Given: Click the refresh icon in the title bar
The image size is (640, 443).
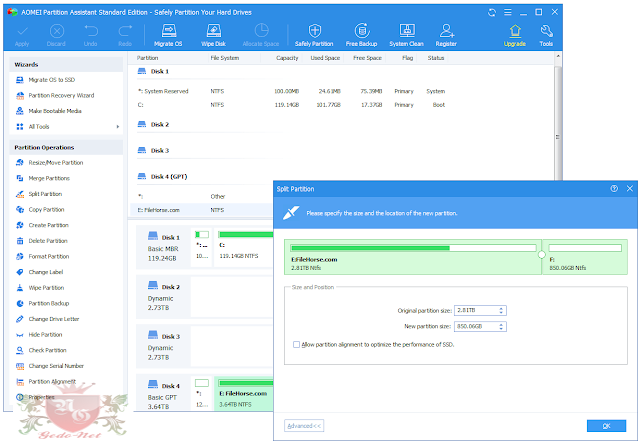Looking at the screenshot, I should (x=492, y=13).
